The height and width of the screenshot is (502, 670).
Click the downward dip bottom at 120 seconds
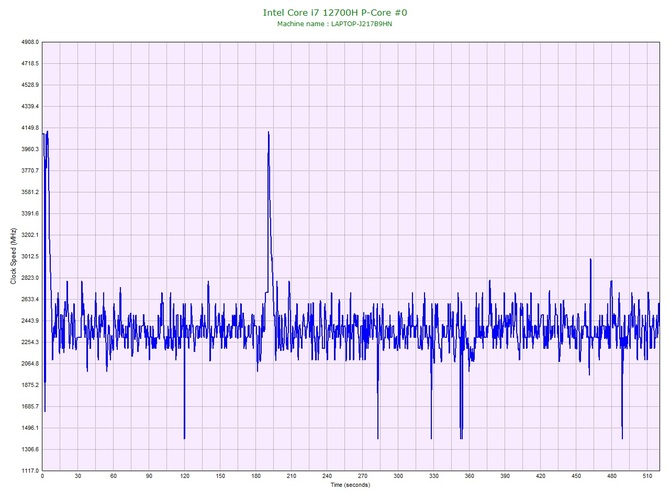tap(185, 438)
